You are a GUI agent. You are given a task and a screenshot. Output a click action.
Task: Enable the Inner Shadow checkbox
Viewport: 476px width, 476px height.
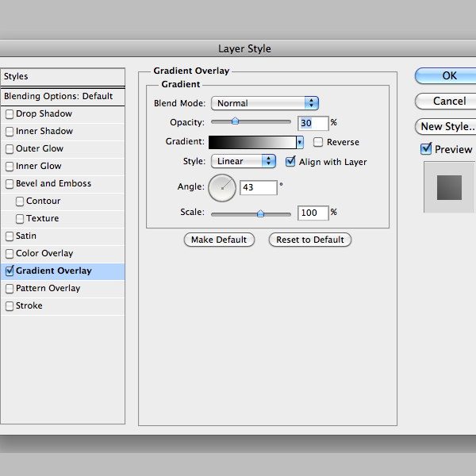[10, 132]
